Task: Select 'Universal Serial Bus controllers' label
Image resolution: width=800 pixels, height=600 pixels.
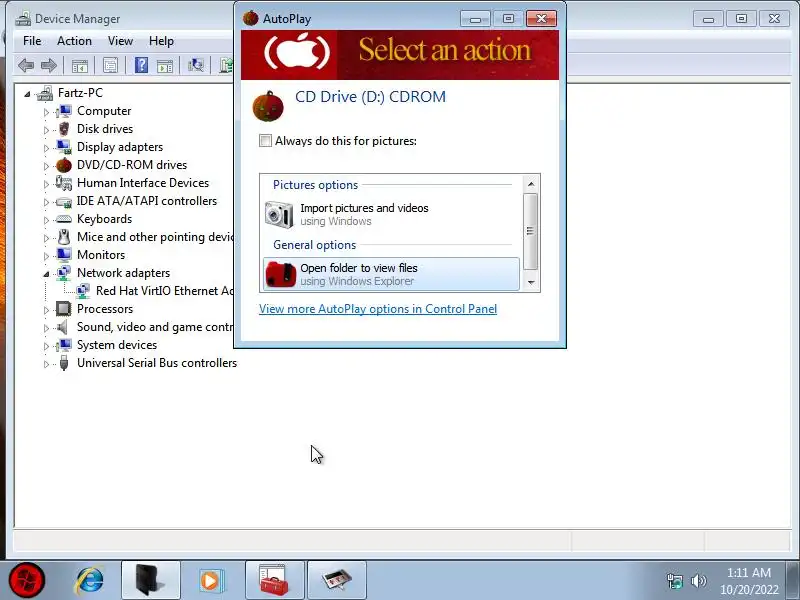Action: [157, 363]
